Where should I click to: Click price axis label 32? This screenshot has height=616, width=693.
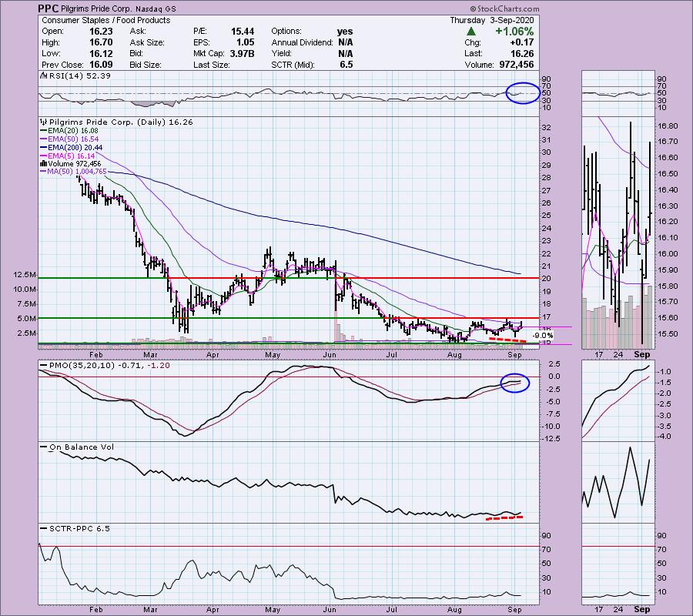(x=546, y=128)
